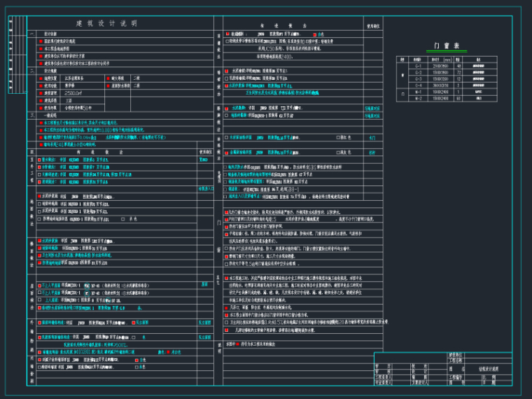Click the 一般说明 section heading

pos(52,115)
